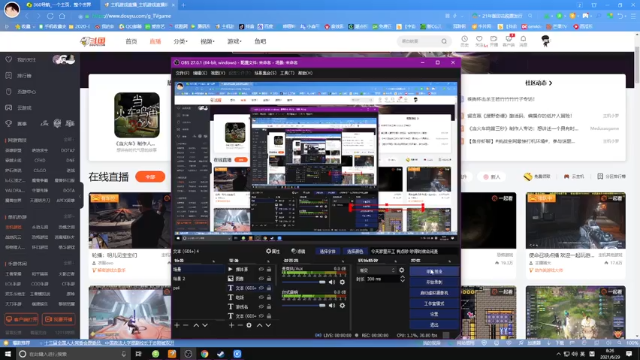Hide the image source in OBS
Viewport: 640px width, 360px height.
[x=261, y=279]
